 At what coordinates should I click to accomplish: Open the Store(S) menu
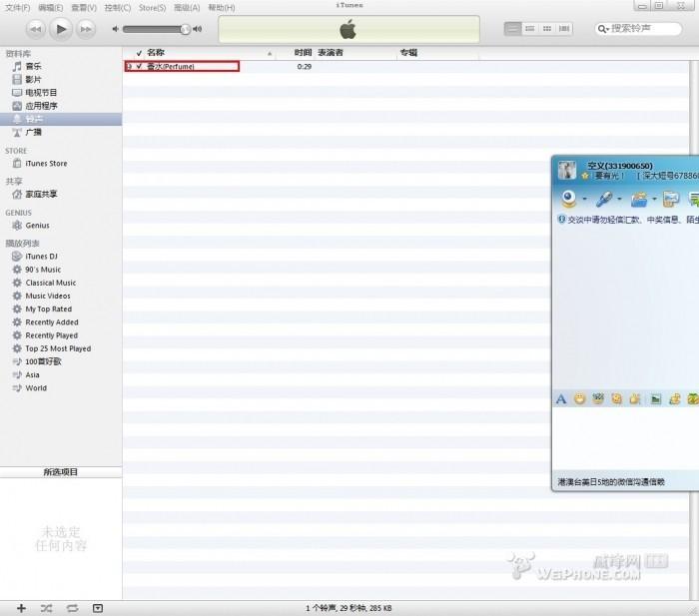[152, 8]
